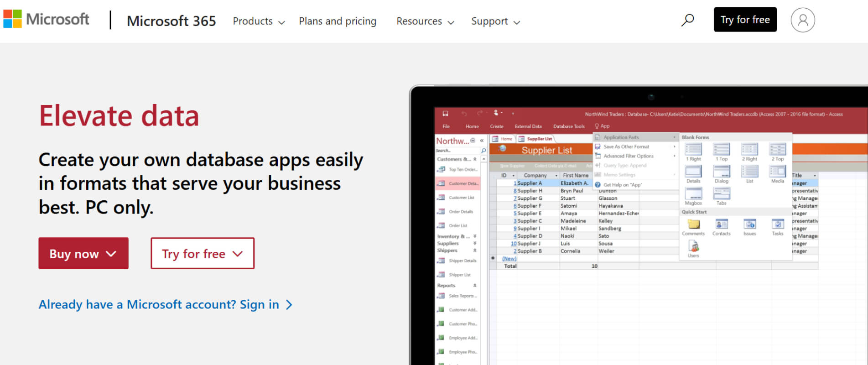Click the Microsoft 365 header link
This screenshot has height=365, width=868.
[172, 21]
